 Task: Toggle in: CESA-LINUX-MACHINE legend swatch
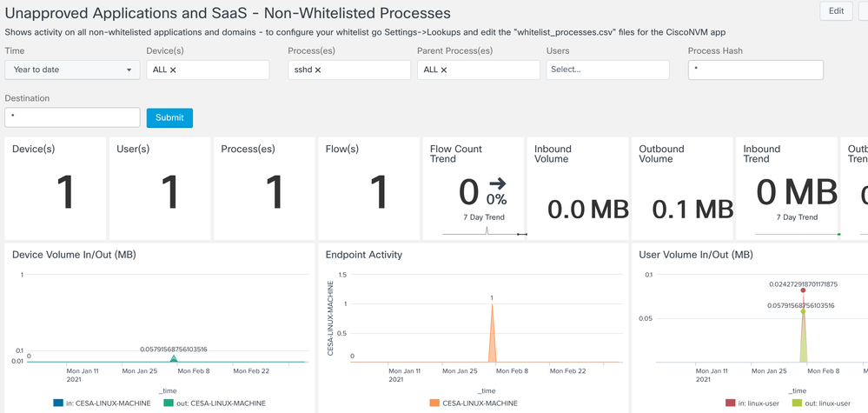click(57, 403)
